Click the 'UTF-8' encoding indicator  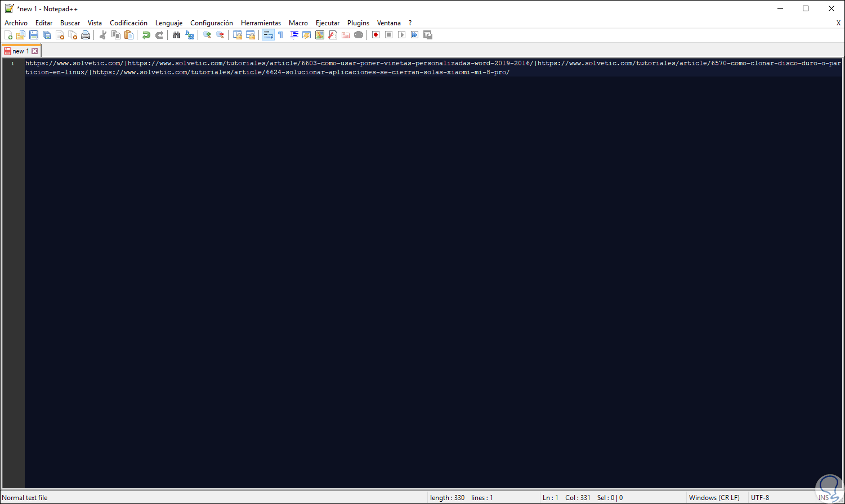(x=760, y=498)
